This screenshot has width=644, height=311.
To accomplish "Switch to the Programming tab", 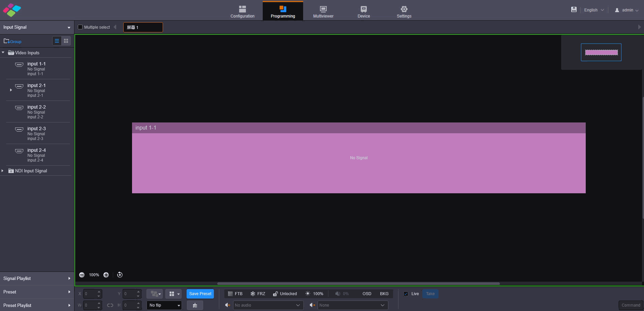I will [x=283, y=11].
